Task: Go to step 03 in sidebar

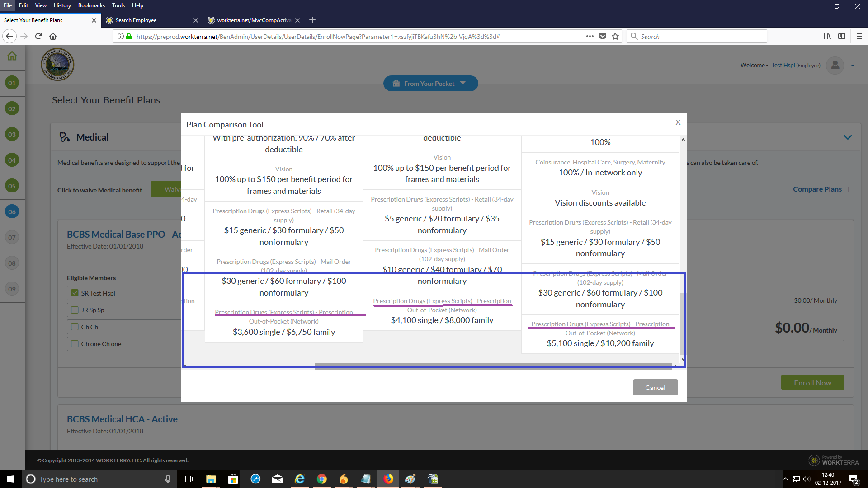Action: point(12,134)
